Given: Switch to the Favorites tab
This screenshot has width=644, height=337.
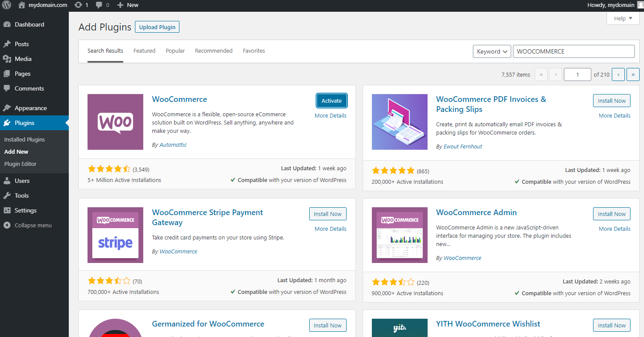Looking at the screenshot, I should pos(254,51).
